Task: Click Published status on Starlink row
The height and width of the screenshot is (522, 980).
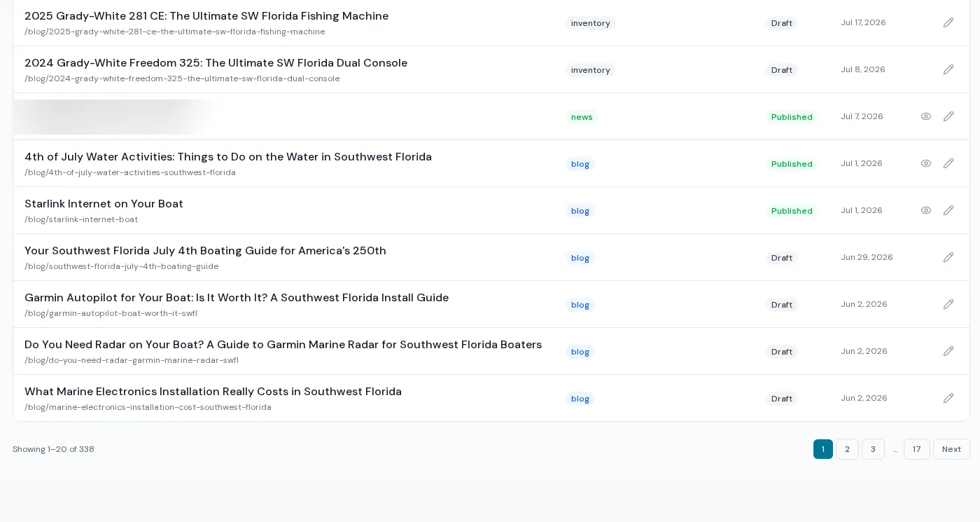Action: (x=792, y=211)
